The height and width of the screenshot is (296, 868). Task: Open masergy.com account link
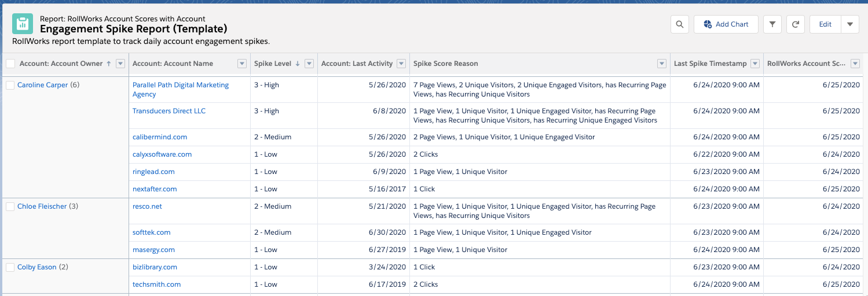[153, 250]
